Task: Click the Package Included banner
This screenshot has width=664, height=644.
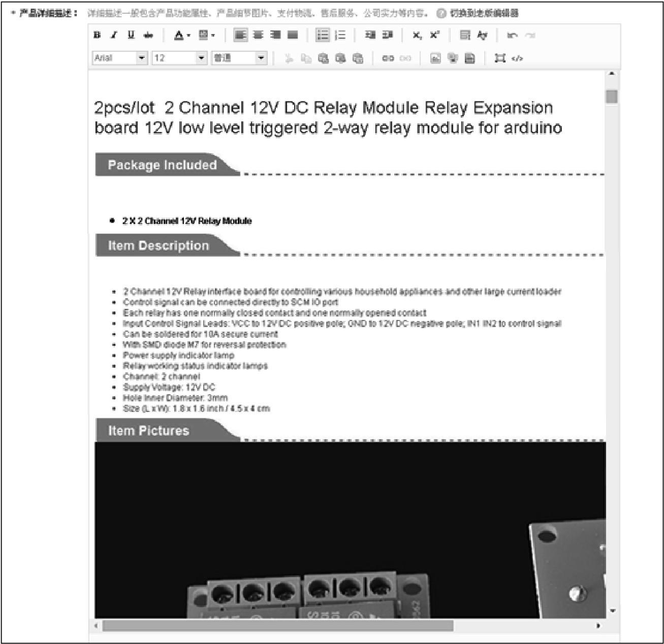Action: tap(168, 165)
